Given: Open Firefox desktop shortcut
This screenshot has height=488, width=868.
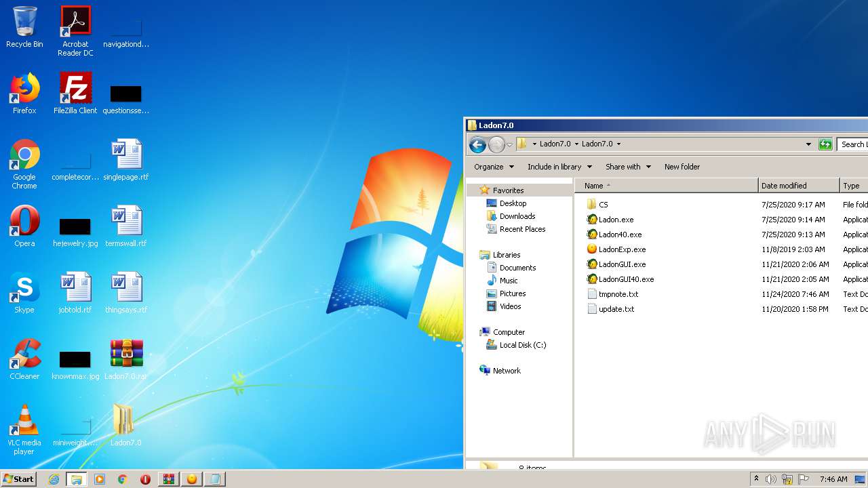Looking at the screenshot, I should [24, 94].
